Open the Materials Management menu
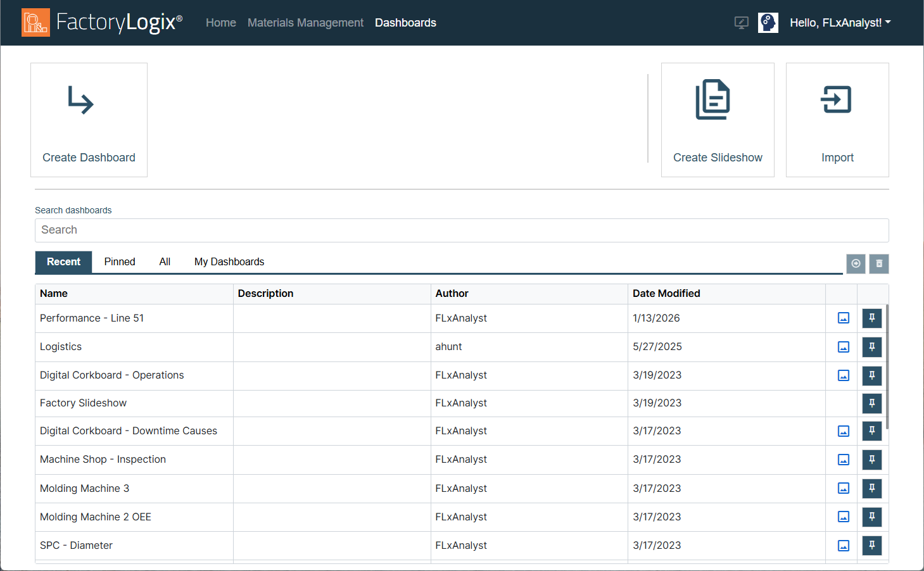The height and width of the screenshot is (571, 924). [x=305, y=22]
